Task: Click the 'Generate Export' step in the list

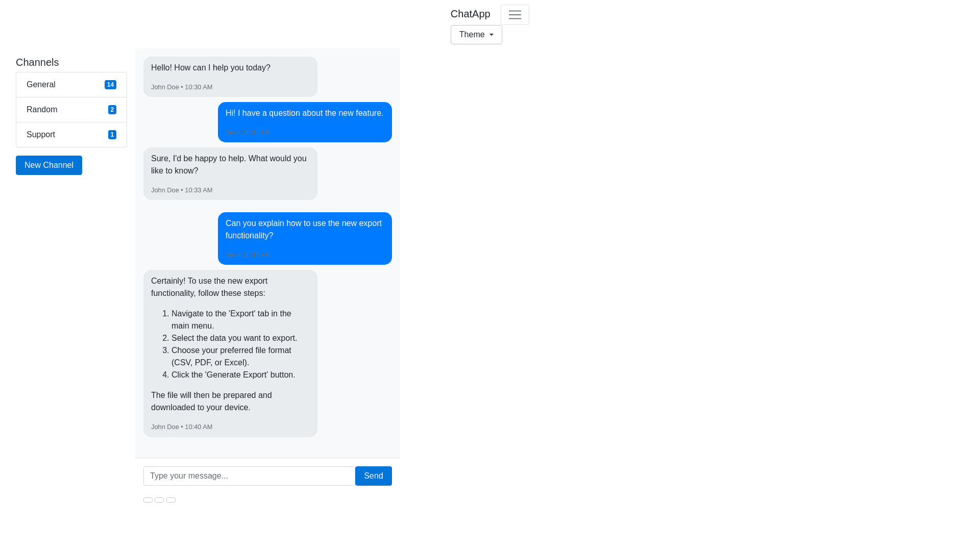Action: click(233, 375)
